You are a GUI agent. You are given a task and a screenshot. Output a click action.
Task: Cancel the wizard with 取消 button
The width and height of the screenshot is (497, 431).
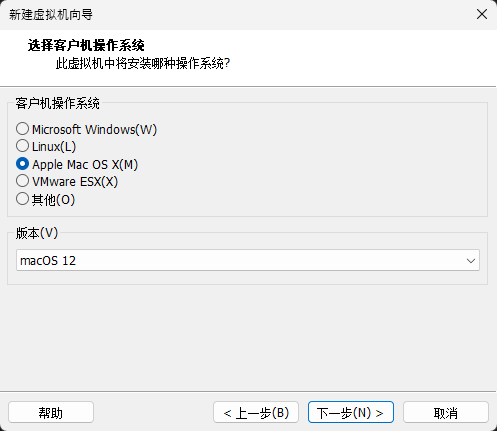[x=446, y=413]
